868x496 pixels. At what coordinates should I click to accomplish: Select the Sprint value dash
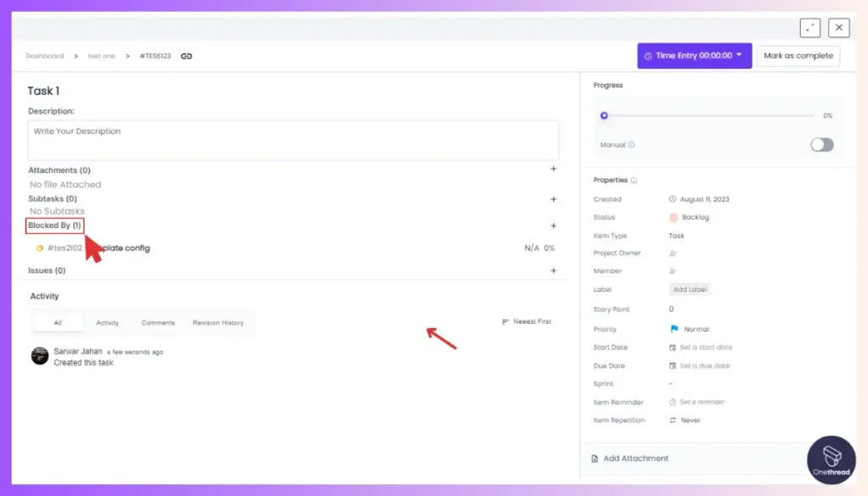(x=670, y=383)
